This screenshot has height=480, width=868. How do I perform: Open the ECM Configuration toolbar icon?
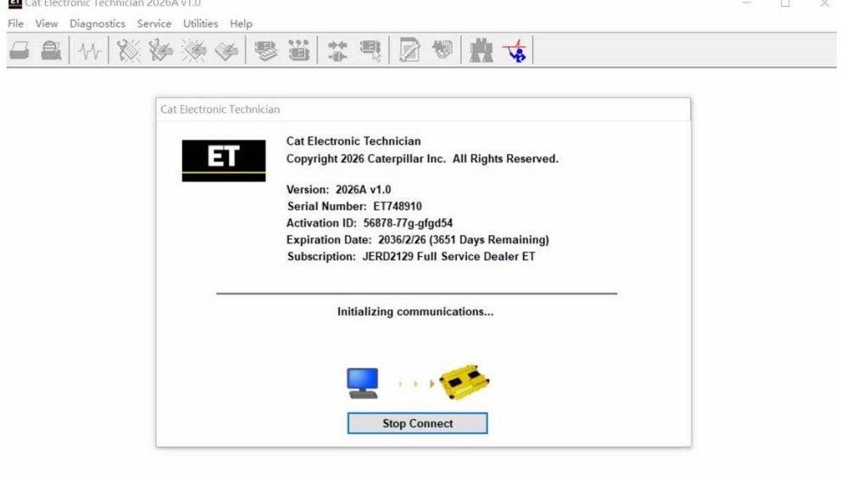pos(299,51)
